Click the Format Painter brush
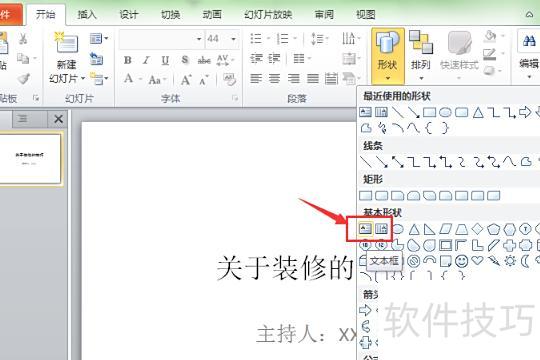Image resolution: width=540 pixels, height=360 pixels. click(23, 79)
